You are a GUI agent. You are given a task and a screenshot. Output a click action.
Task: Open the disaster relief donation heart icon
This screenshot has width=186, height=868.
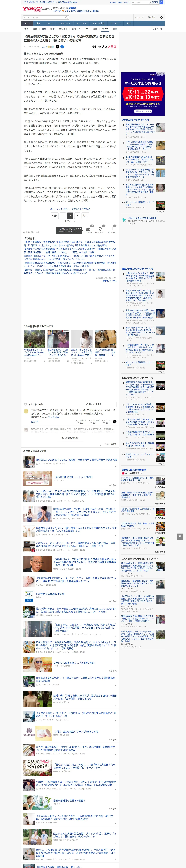[124, 220]
